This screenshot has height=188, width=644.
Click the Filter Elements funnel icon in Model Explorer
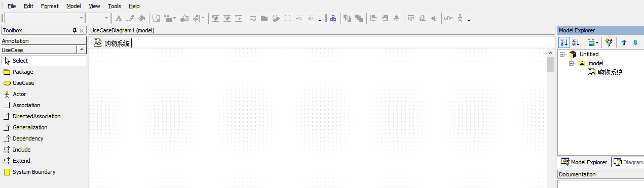coord(609,43)
